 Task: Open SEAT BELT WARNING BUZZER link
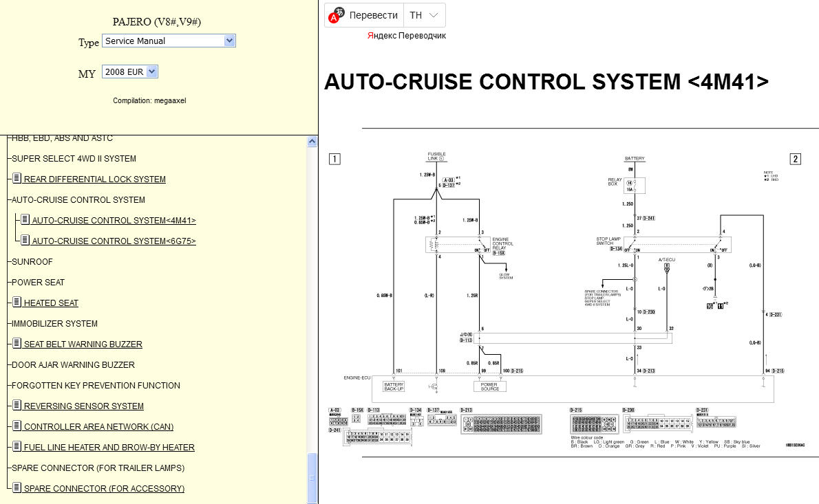(83, 344)
